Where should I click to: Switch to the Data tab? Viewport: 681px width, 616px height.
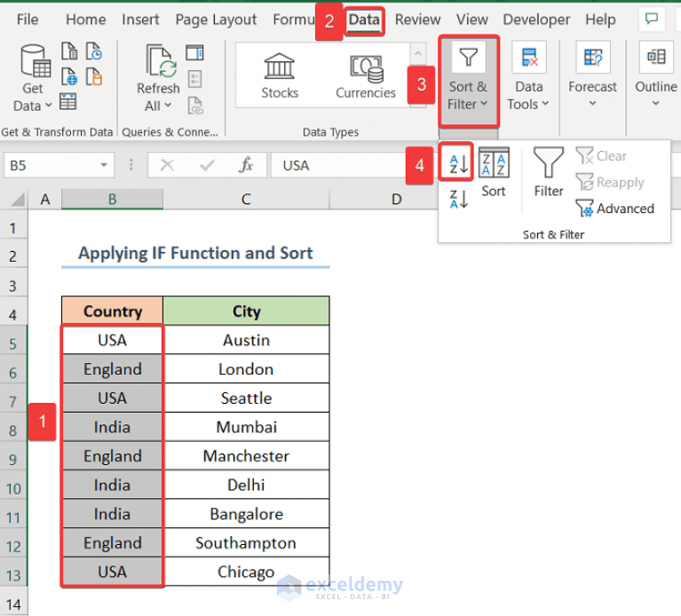click(x=364, y=20)
